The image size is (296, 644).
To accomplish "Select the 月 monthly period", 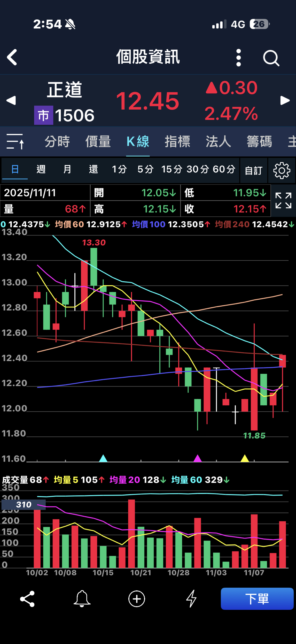I will pos(67,169).
